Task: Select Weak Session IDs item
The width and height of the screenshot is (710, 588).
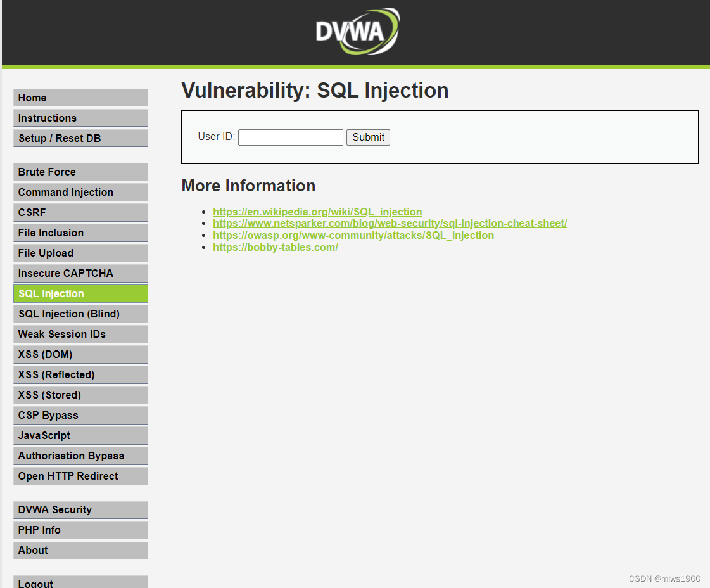Action: point(80,335)
